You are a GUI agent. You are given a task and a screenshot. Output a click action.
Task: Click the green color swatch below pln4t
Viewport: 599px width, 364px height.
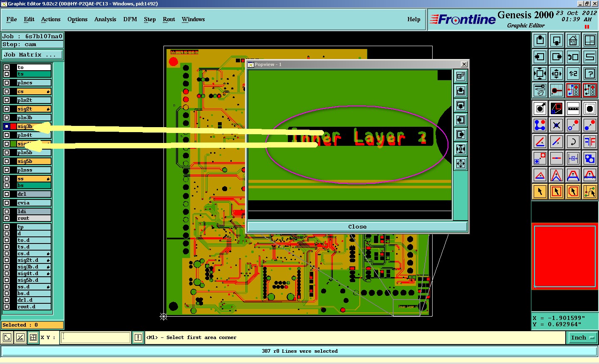pyautogui.click(x=13, y=144)
